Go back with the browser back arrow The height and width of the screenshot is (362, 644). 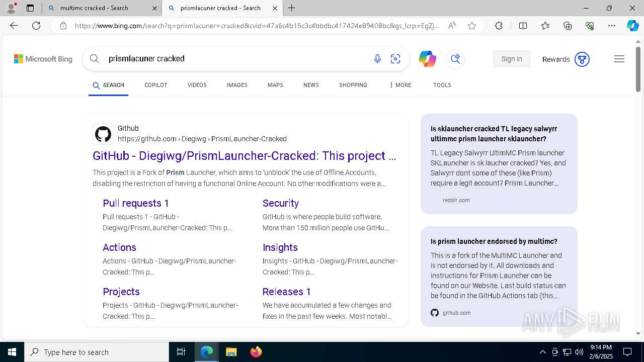(14, 26)
